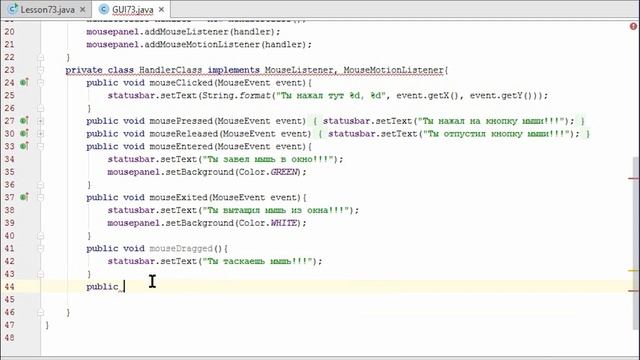The width and height of the screenshot is (640, 360).
Task: Jump to the red error stripe mark near line 35
Action: pyautogui.click(x=633, y=178)
